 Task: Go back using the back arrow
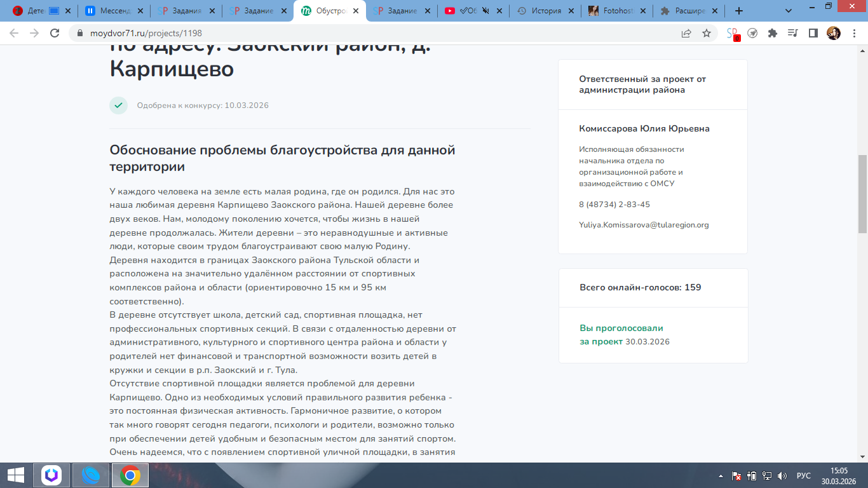(x=14, y=33)
